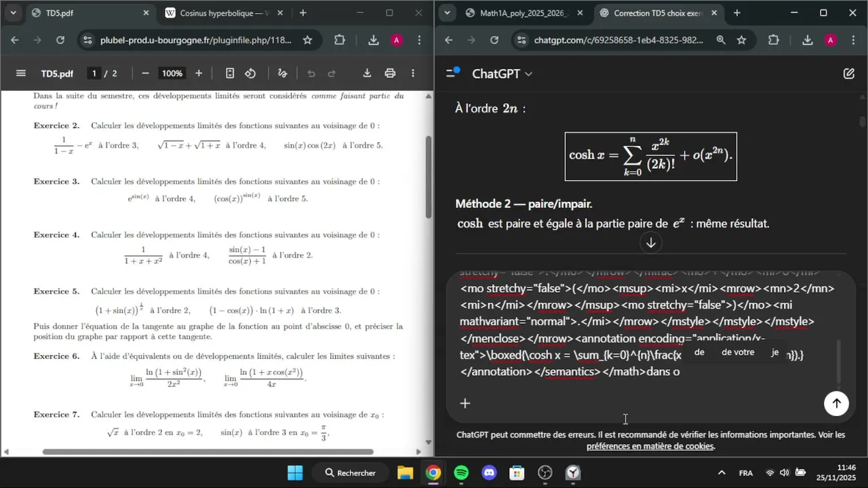Open tab search in ChatGPT window

click(x=447, y=13)
